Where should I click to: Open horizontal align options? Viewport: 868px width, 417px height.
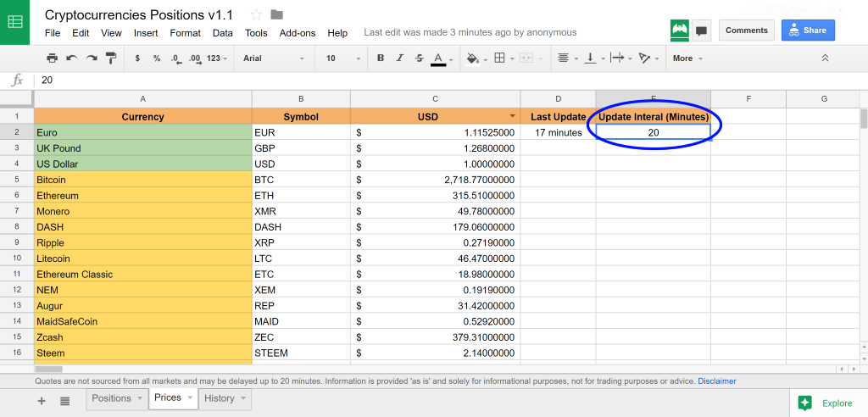point(564,58)
